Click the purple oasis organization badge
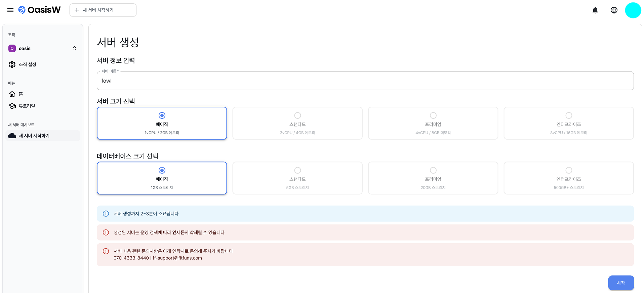 (12, 48)
